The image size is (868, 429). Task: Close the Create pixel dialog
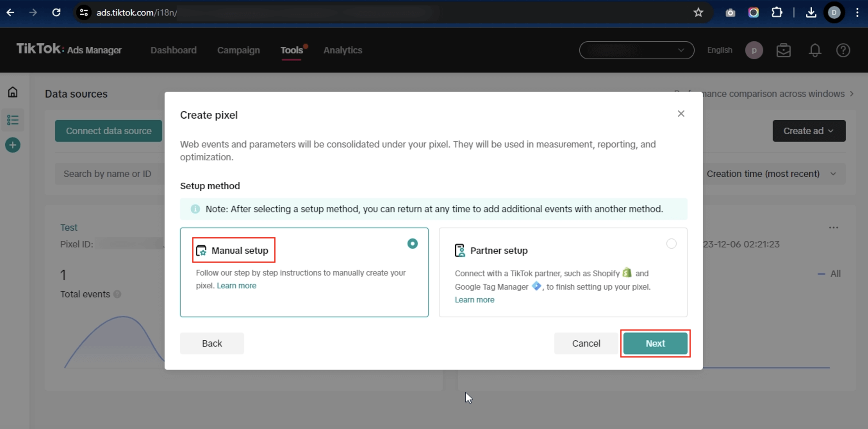[681, 114]
